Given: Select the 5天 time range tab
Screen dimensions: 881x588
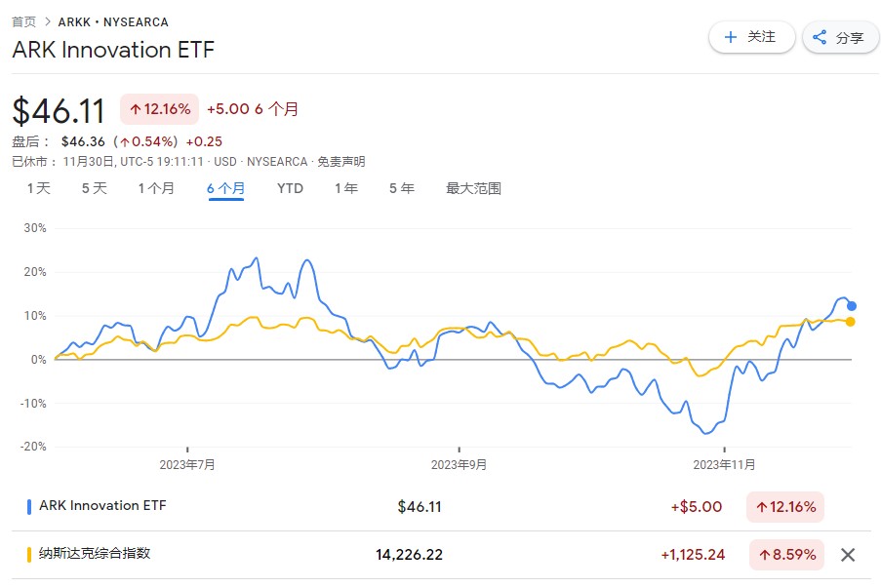Looking at the screenshot, I should (x=94, y=188).
